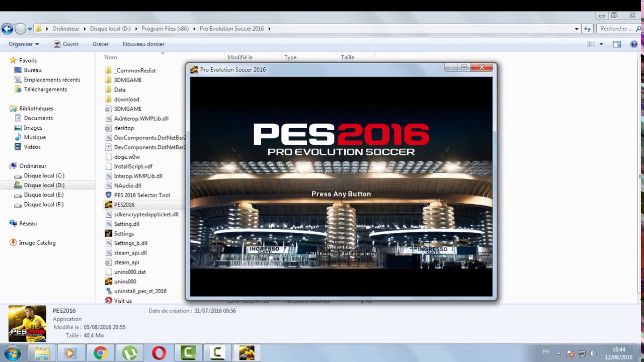Open the Action Center flag icon in tray
Viewport: 644px width, 362px height.
570,353
